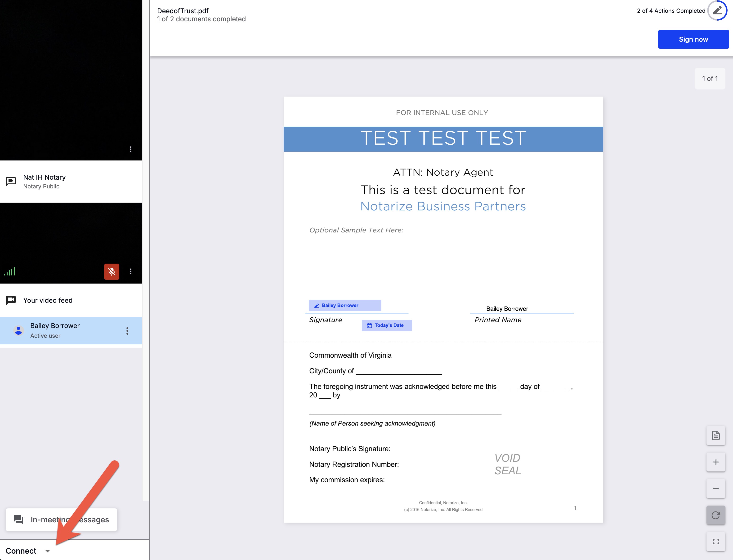Screen dimensions: 733x560
Task: Click the 'Active user' status text
Action: pyautogui.click(x=45, y=336)
